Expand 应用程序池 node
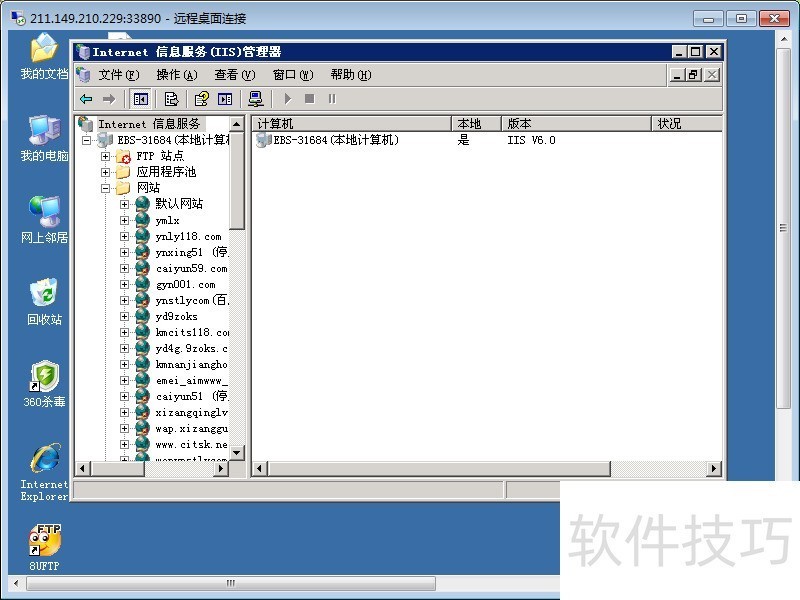 pyautogui.click(x=105, y=172)
